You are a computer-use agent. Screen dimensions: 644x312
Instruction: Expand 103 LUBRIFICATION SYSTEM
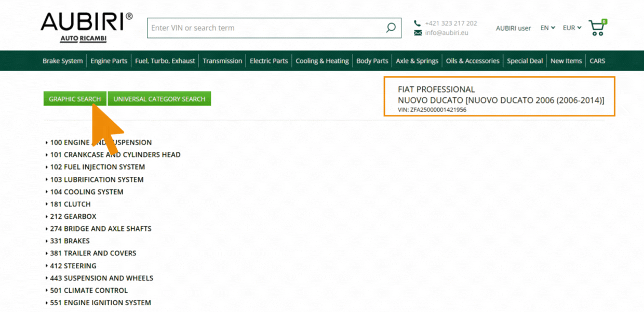pyautogui.click(x=95, y=179)
